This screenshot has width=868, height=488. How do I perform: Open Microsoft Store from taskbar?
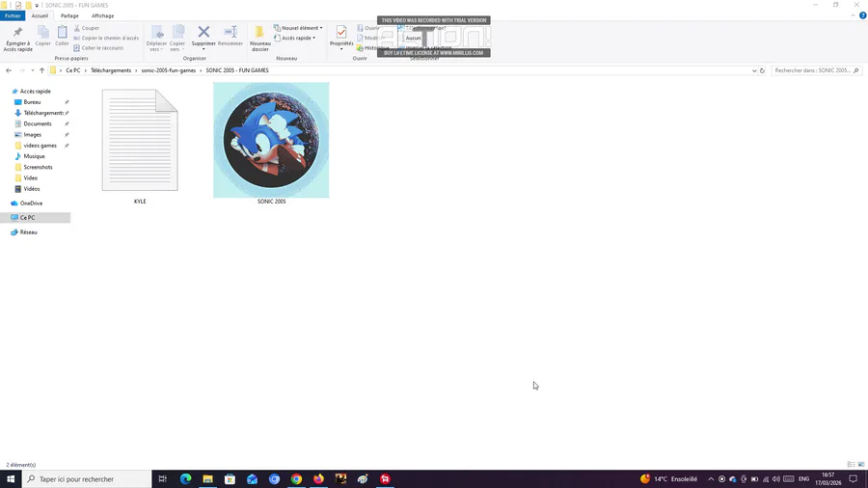coord(230,479)
